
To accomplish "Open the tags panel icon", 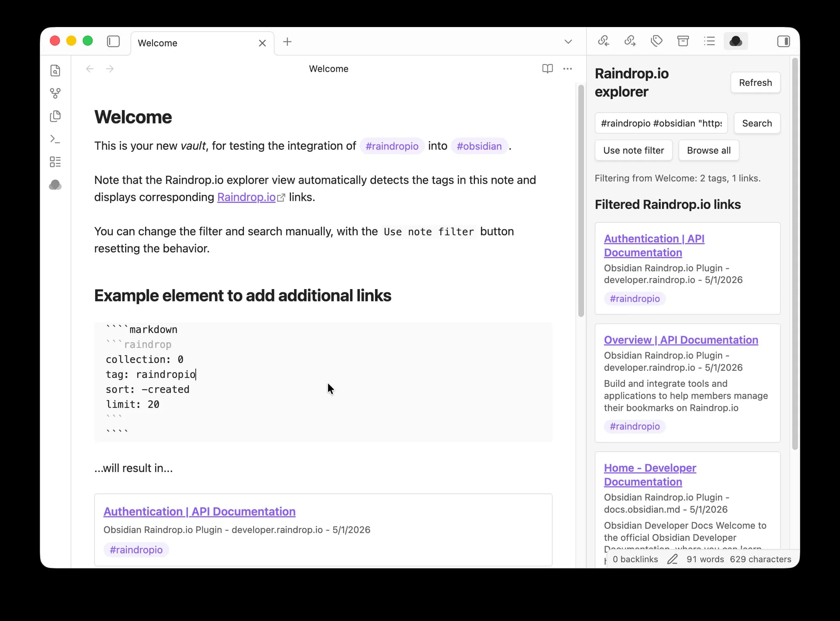I will [656, 41].
